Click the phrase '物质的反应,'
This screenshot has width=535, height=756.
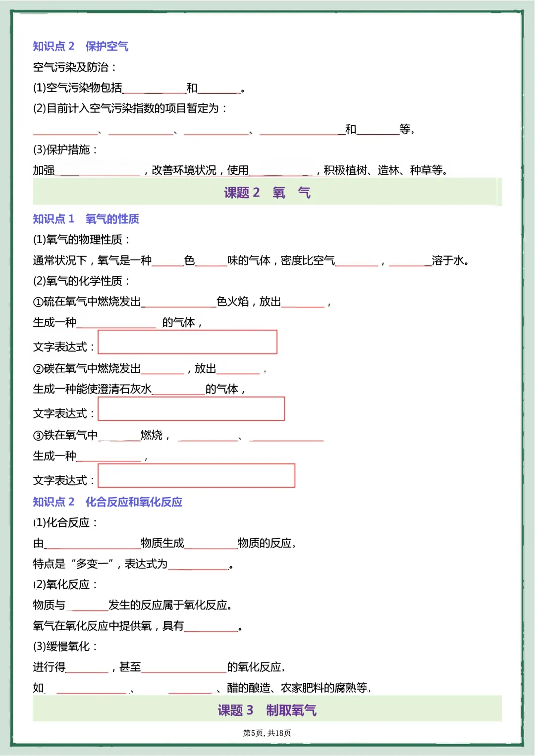[267, 543]
